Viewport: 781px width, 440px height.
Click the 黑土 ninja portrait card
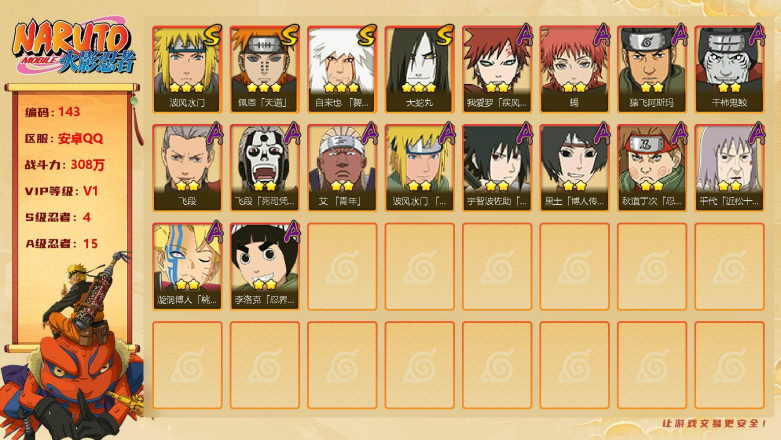coord(574,167)
